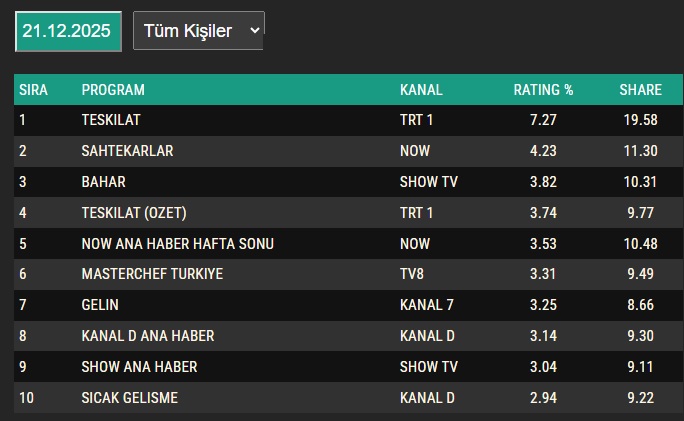Select the GELIN program row
The height and width of the screenshot is (421, 684).
click(x=348, y=305)
